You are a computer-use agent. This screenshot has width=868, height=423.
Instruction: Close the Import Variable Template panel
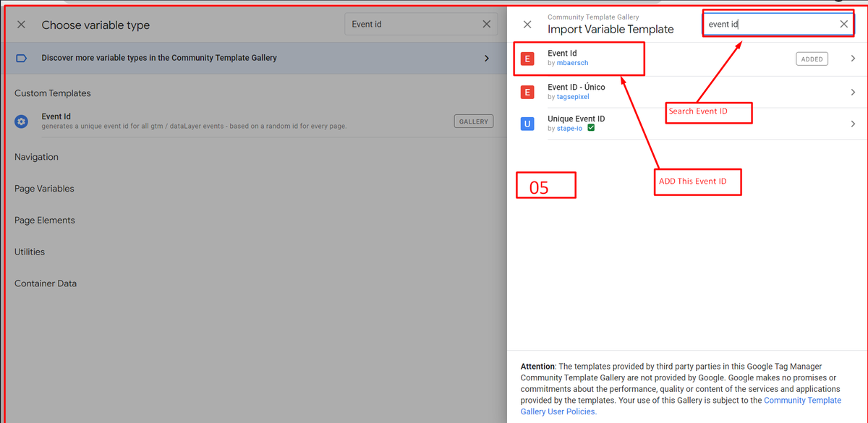pyautogui.click(x=527, y=25)
